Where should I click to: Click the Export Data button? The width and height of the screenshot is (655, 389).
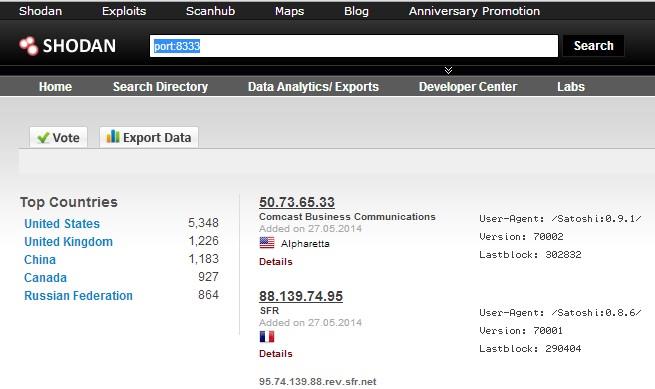[x=149, y=137]
